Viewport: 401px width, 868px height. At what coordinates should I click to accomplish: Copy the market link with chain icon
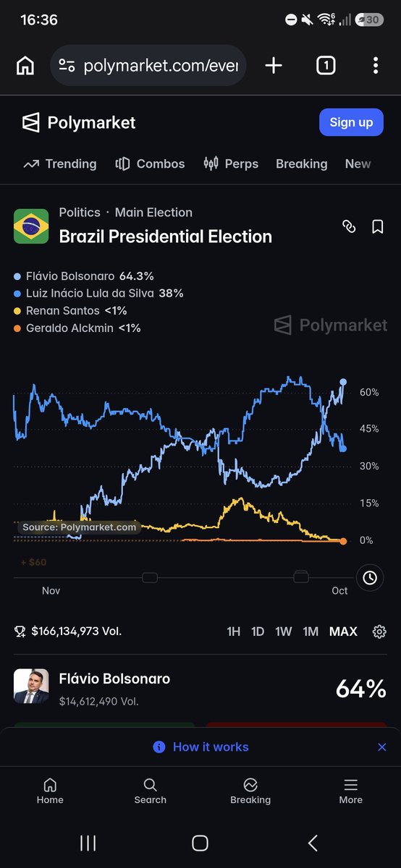click(349, 226)
